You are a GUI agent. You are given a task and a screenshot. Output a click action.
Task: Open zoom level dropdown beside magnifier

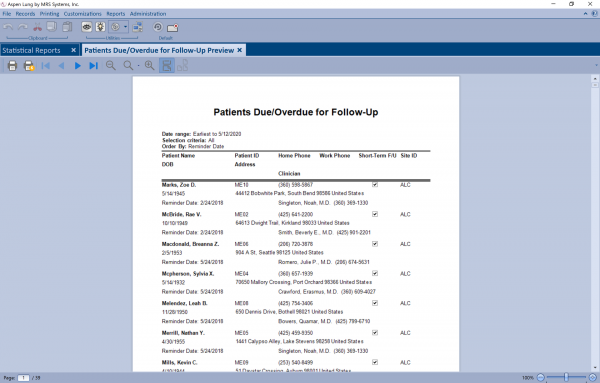138,66
